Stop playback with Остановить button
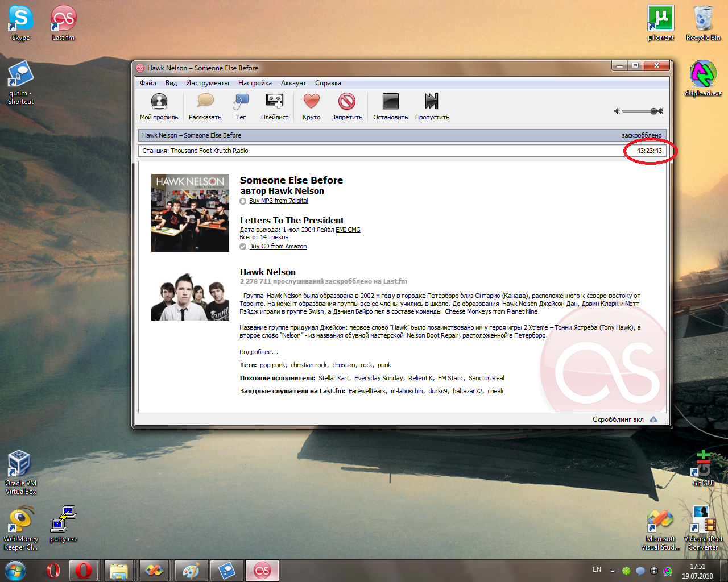This screenshot has height=582, width=728. [390, 107]
